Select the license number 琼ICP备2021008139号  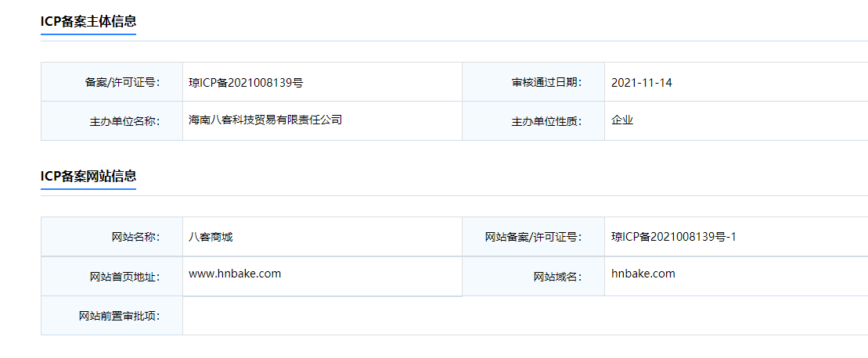click(246, 83)
